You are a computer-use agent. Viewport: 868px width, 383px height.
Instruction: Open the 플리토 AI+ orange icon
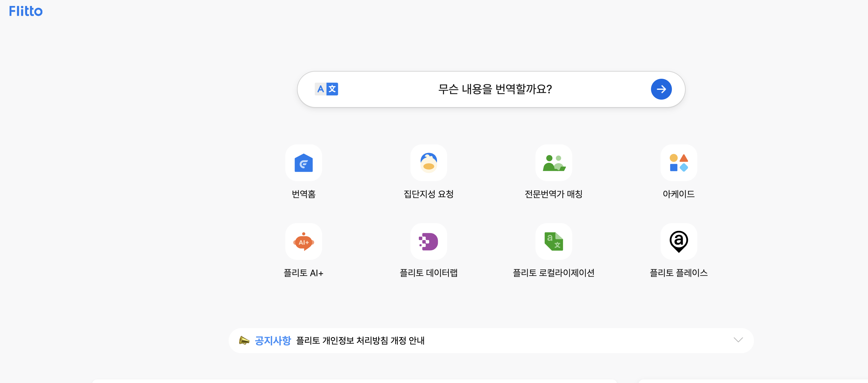point(303,242)
